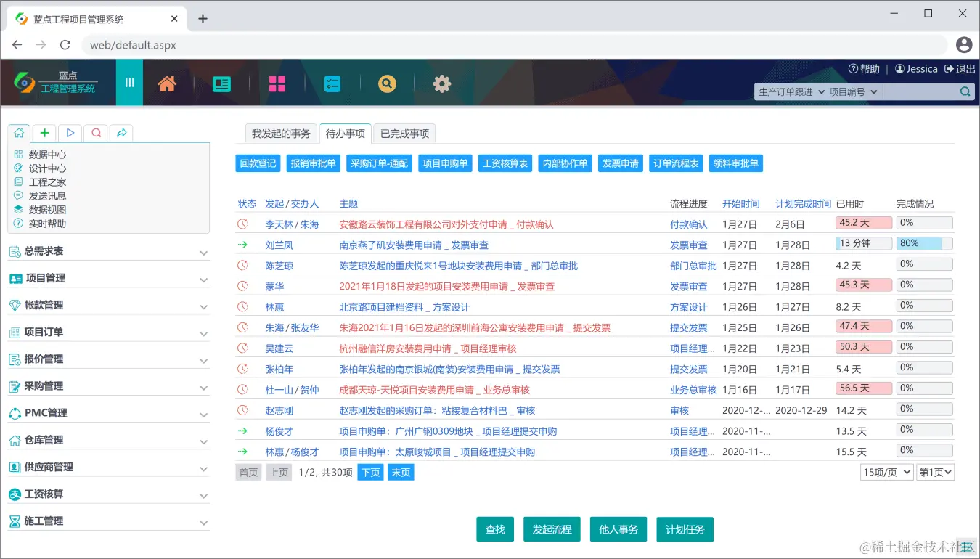Click the 退出 logout link
Viewport: 980px width, 559px height.
click(960, 69)
